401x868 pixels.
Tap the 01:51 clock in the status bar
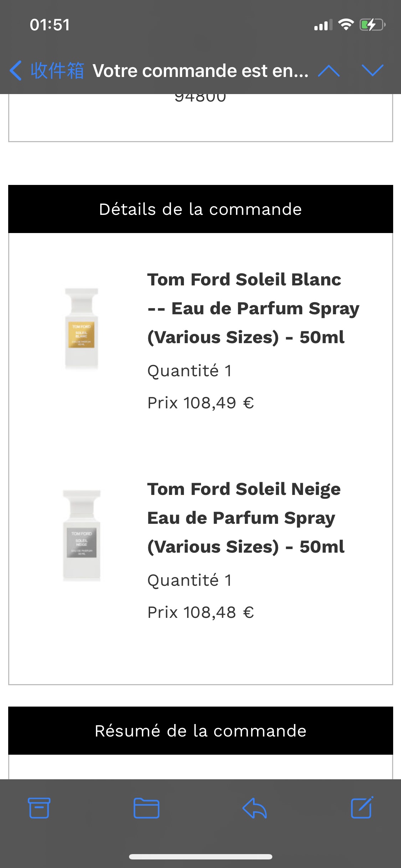[50, 25]
